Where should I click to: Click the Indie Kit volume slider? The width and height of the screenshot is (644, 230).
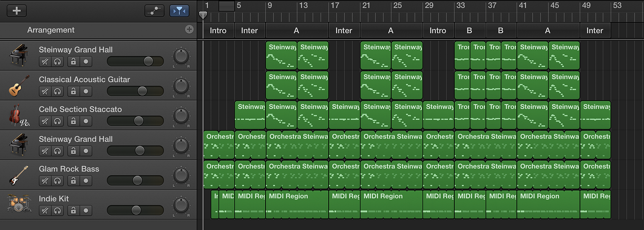point(135,210)
